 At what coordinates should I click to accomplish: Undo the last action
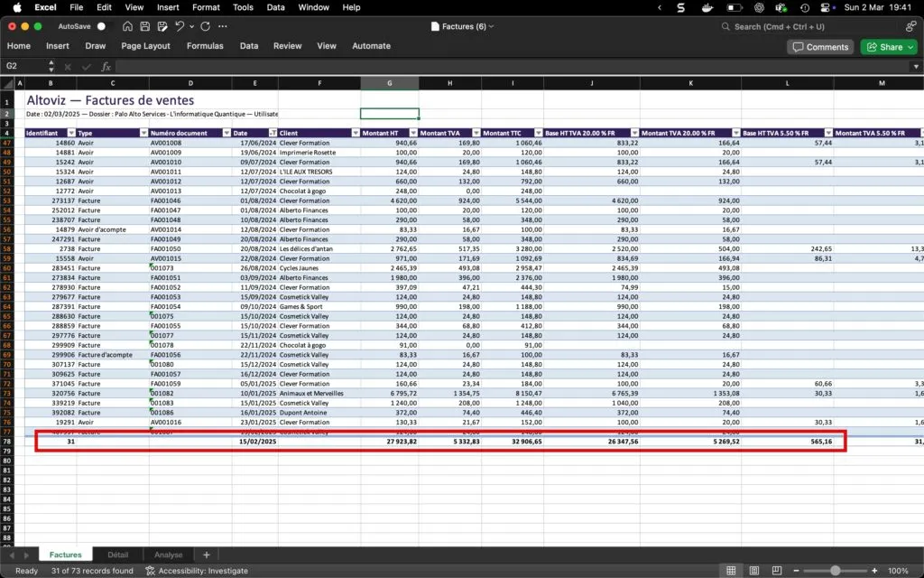point(180,26)
